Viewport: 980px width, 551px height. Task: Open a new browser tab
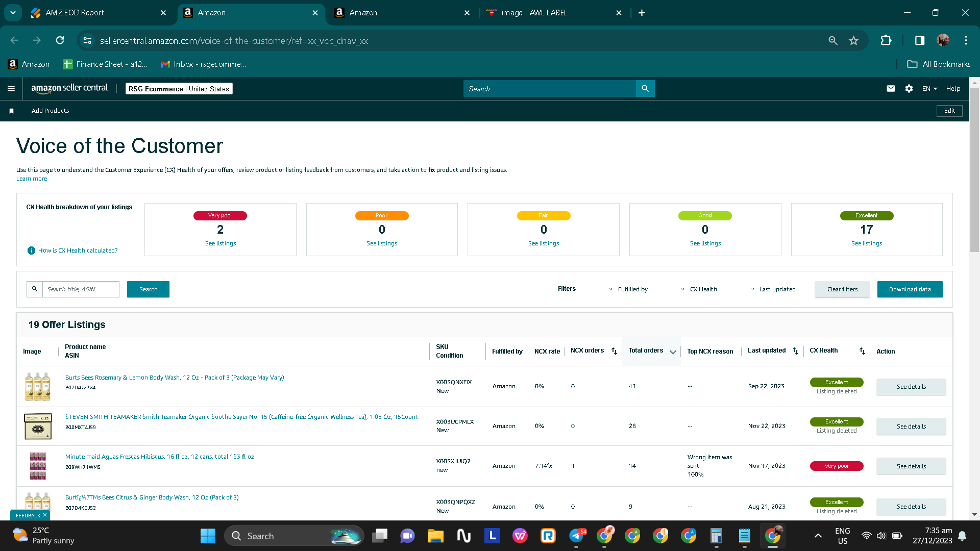(x=642, y=13)
